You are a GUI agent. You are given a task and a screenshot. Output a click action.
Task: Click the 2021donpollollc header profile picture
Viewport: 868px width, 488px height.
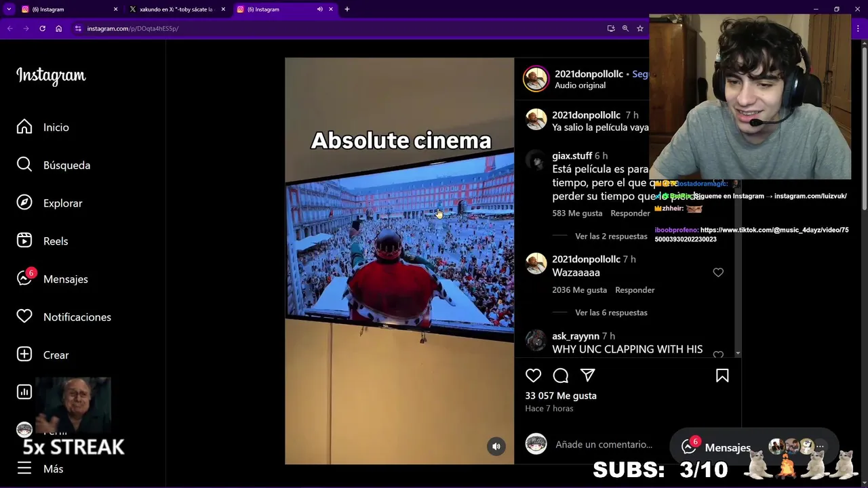(x=535, y=79)
